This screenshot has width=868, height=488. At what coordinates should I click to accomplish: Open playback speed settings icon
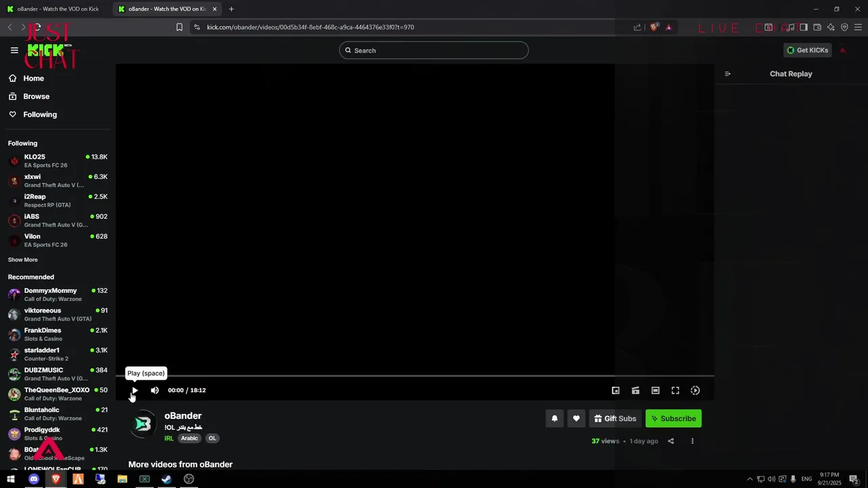coord(695,390)
